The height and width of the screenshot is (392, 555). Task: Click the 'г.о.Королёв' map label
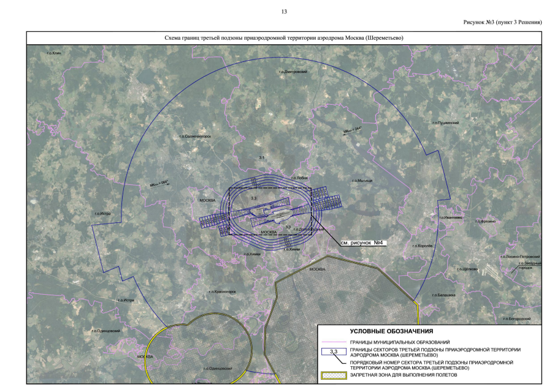pyautogui.click(x=423, y=246)
